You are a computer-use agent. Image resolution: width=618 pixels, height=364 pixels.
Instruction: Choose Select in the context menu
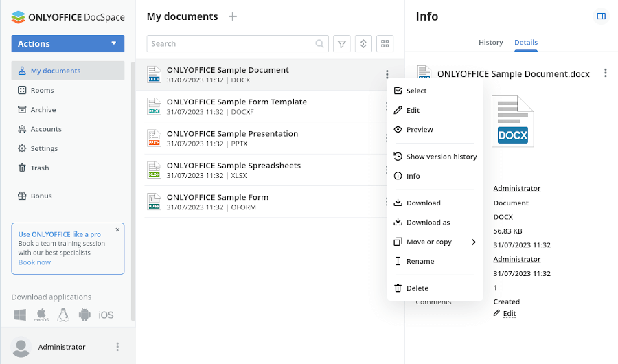416,91
